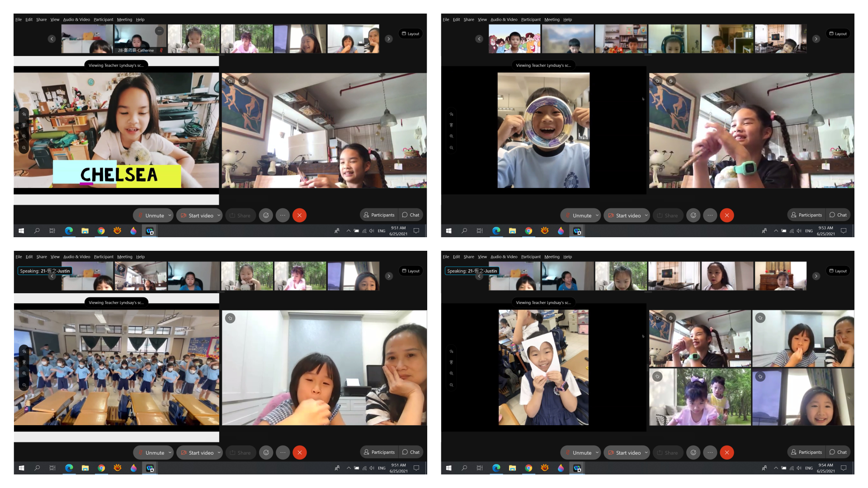Open Chat in the classroom window
This screenshot has height=488, width=868.
411,452
